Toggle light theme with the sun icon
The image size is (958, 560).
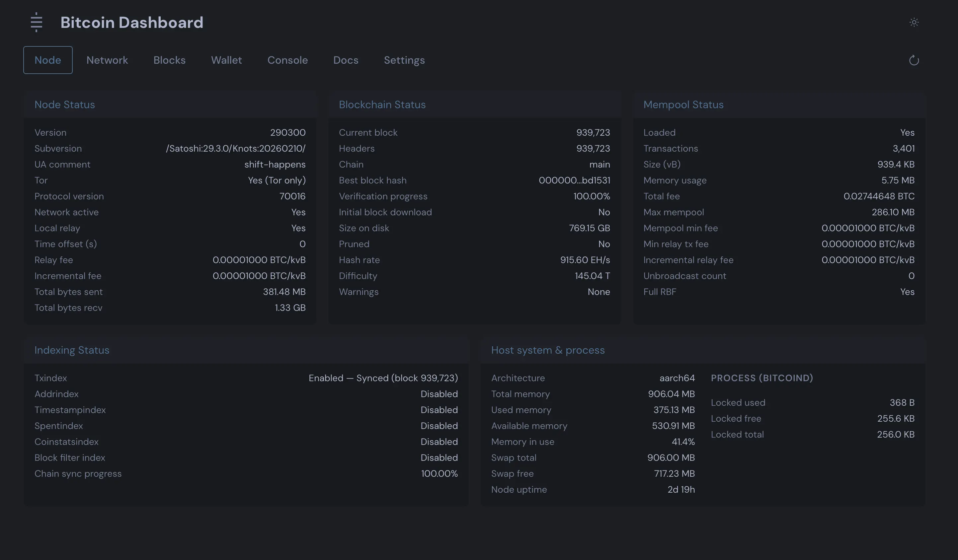point(914,23)
